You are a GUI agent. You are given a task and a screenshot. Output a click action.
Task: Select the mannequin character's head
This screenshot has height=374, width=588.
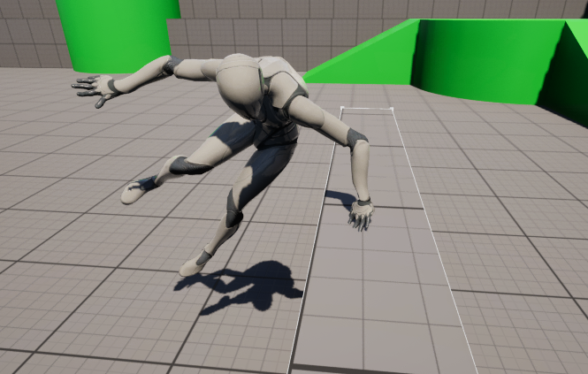pos(240,86)
